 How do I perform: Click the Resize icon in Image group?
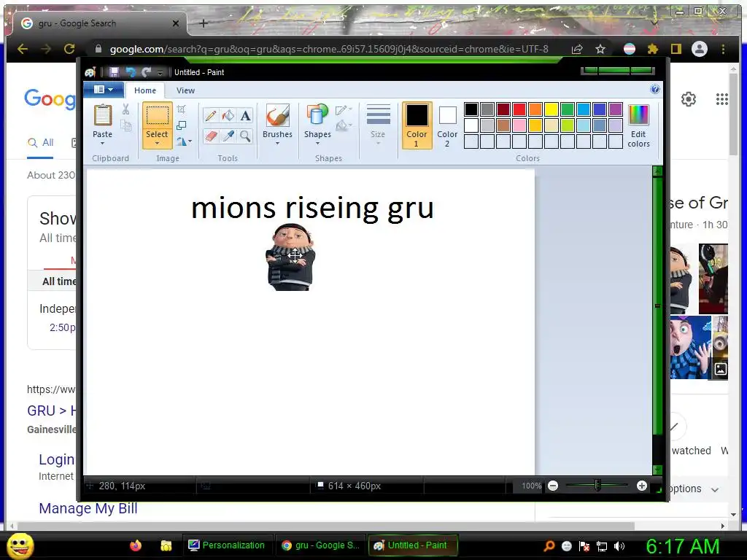(182, 125)
